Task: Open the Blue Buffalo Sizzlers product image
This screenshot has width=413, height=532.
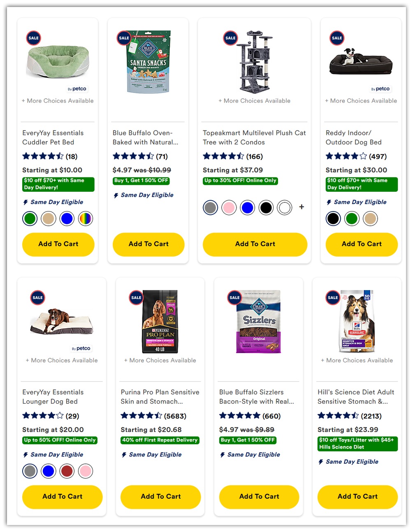Action: tap(259, 322)
